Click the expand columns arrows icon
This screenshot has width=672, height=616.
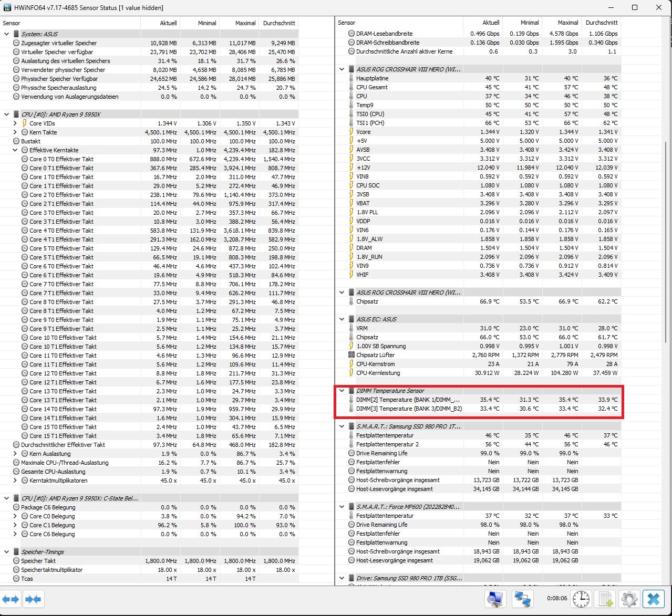11,599
